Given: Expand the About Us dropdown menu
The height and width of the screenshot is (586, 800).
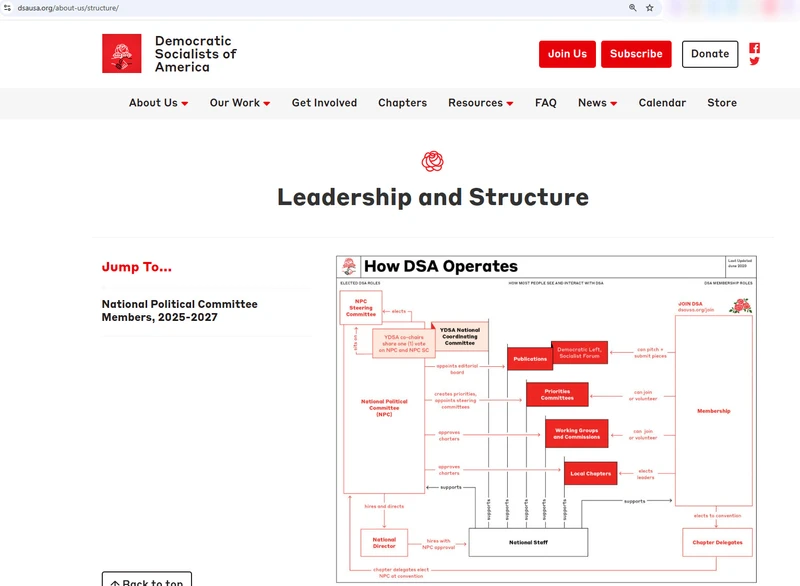Looking at the screenshot, I should (158, 103).
